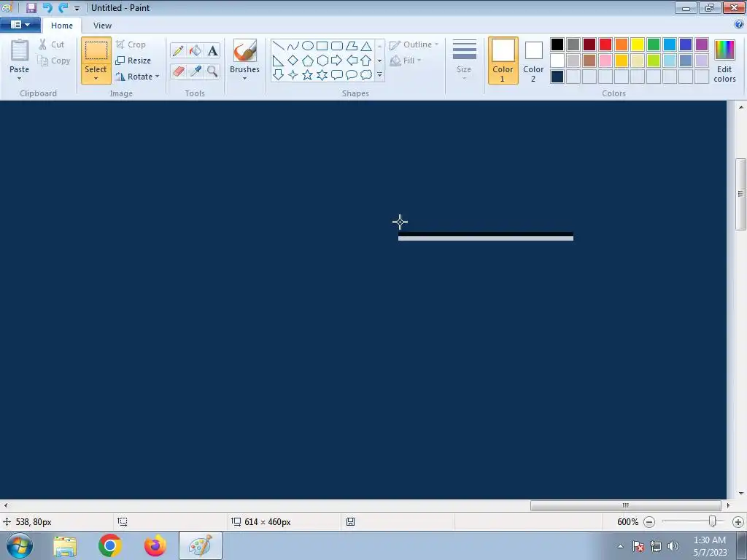The width and height of the screenshot is (747, 560).
Task: Click the zoom out minus button
Action: pos(649,522)
